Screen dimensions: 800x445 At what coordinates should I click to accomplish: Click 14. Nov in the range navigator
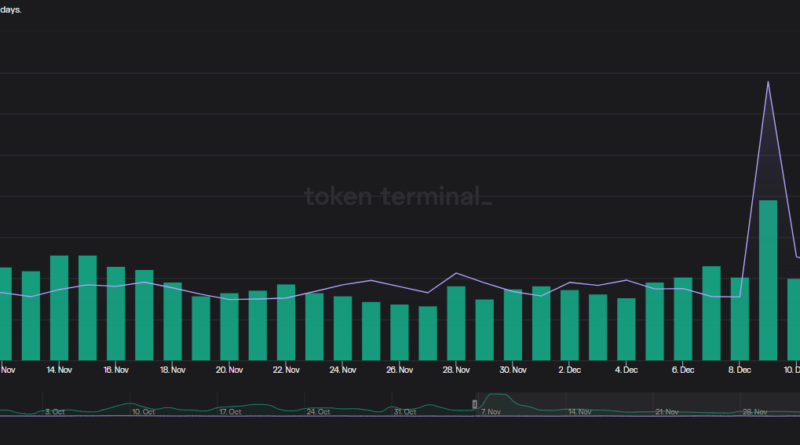tap(581, 411)
